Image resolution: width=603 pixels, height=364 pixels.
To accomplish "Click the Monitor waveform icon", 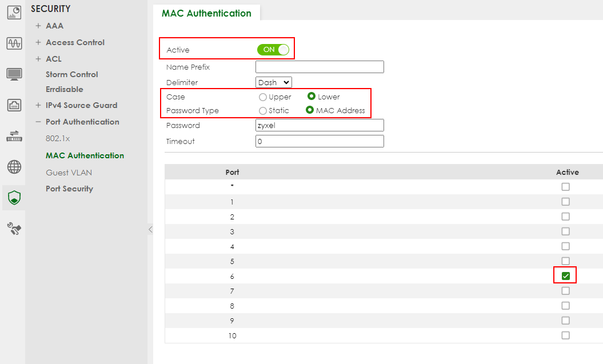I will click(x=14, y=43).
